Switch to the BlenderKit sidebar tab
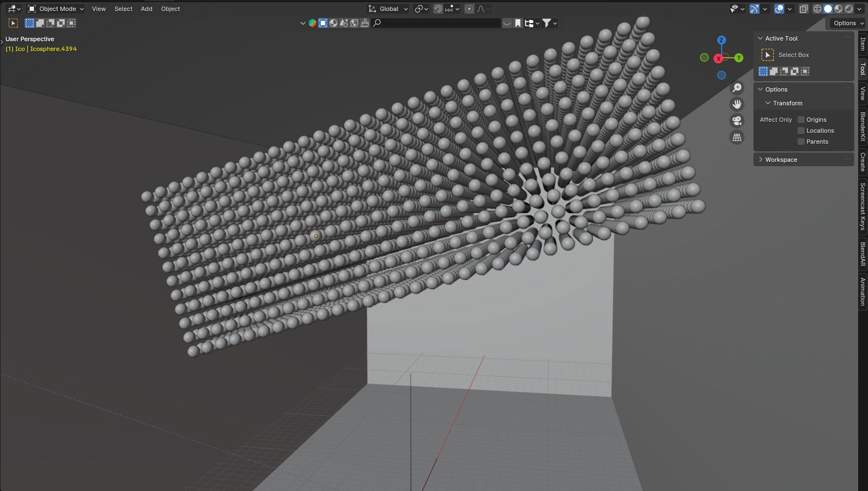This screenshot has height=491, width=868. click(863, 127)
